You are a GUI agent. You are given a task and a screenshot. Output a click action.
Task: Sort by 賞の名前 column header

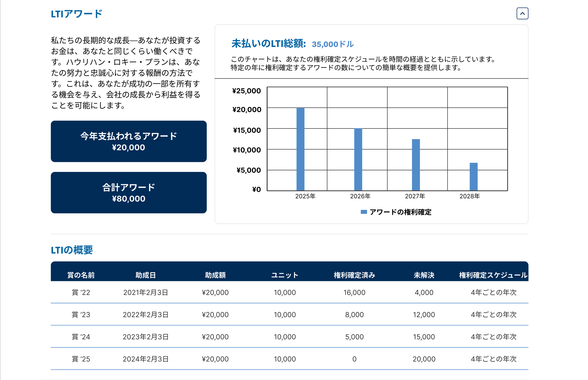81,275
